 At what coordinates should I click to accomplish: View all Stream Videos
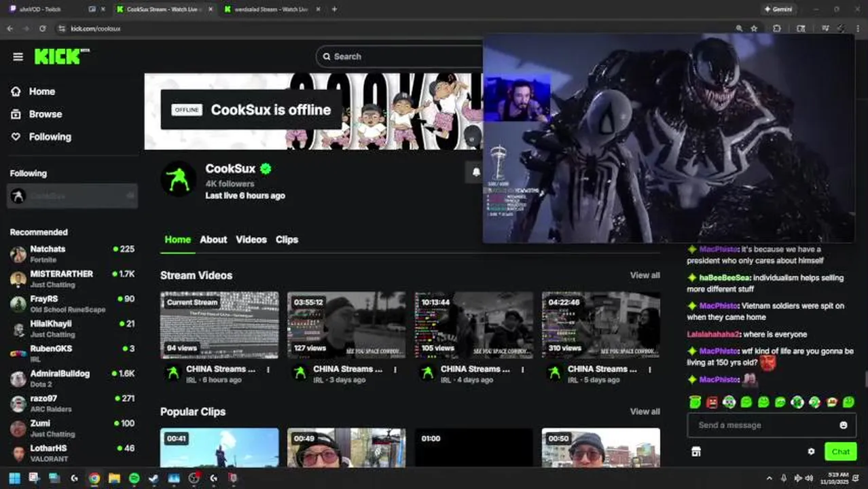(645, 275)
